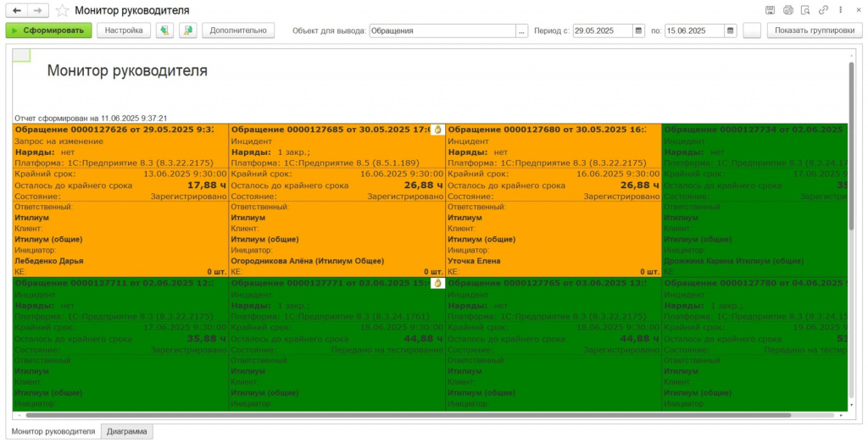Click initiator Дрожжина Карина Итилиум (общие)
This screenshot has width=868, height=443.
733,261
